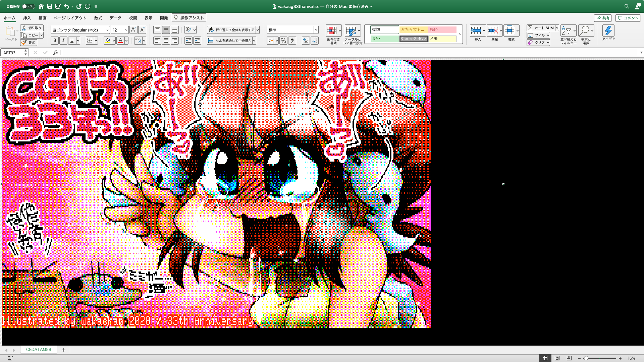The height and width of the screenshot is (362, 644).
Task: Toggle Italic formatting
Action: (x=63, y=41)
